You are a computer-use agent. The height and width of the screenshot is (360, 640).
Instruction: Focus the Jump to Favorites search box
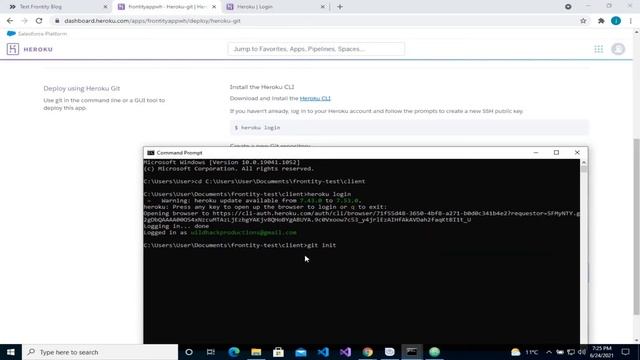[316, 49]
